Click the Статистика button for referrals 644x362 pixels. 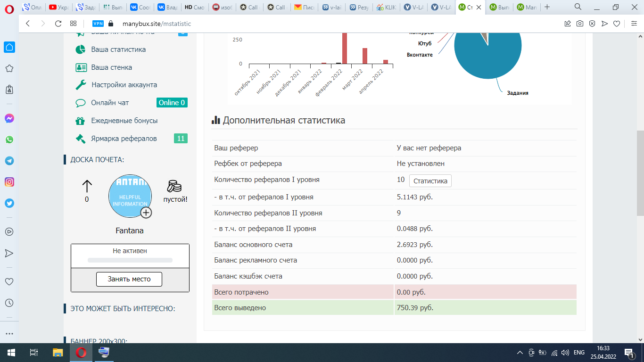coord(430,181)
